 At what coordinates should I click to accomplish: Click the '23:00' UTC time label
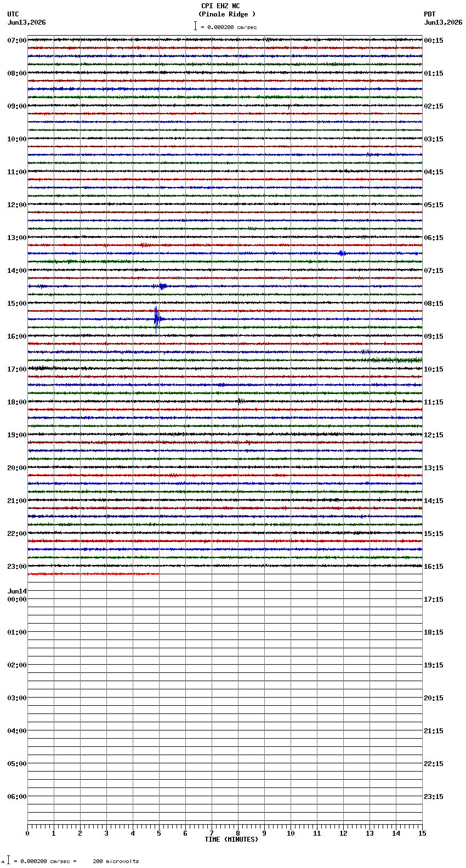(x=17, y=567)
